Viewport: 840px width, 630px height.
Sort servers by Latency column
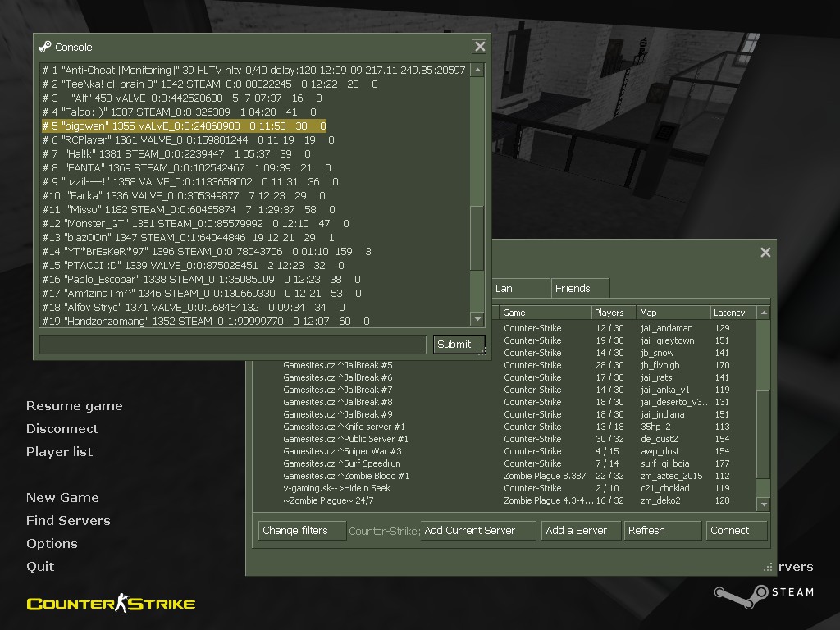click(x=733, y=313)
